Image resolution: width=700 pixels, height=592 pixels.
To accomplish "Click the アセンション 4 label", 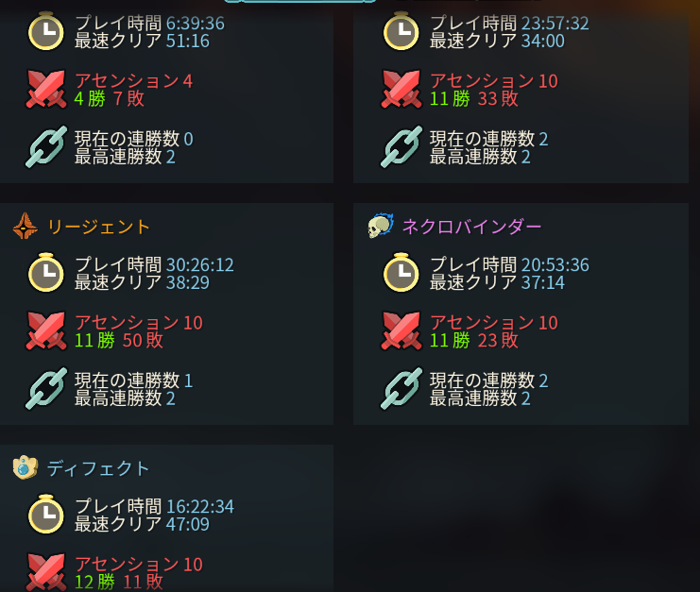I will 133,81.
